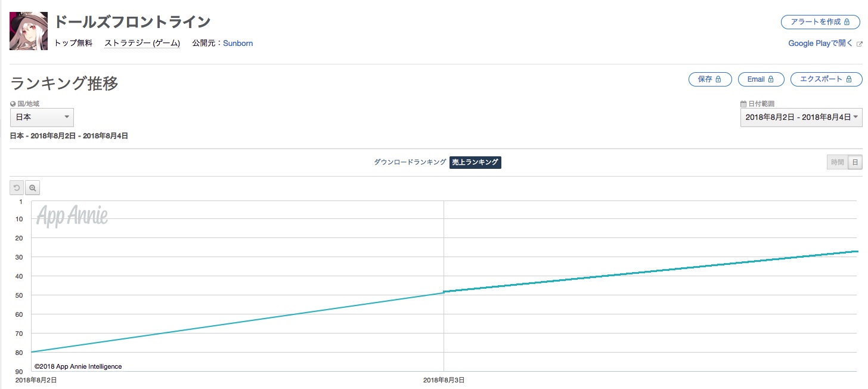This screenshot has height=389, width=868.
Task: Click the アラートを作成 button
Action: (821, 22)
